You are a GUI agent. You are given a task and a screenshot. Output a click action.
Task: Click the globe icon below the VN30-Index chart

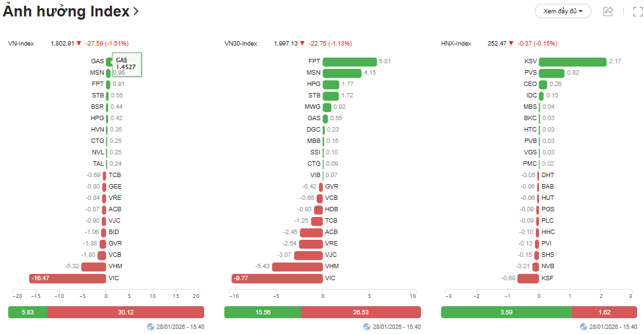(367, 327)
